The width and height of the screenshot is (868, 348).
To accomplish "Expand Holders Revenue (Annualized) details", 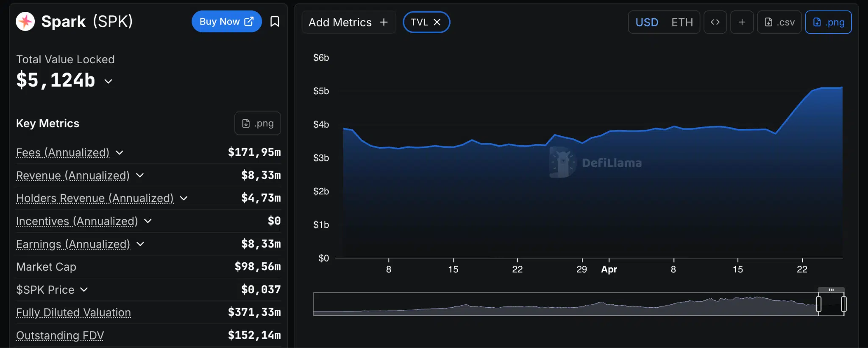I will point(184,198).
